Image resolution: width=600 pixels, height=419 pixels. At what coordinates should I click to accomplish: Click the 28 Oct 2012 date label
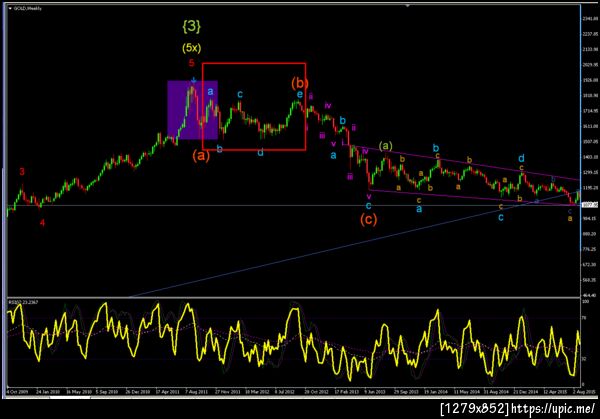click(x=316, y=392)
